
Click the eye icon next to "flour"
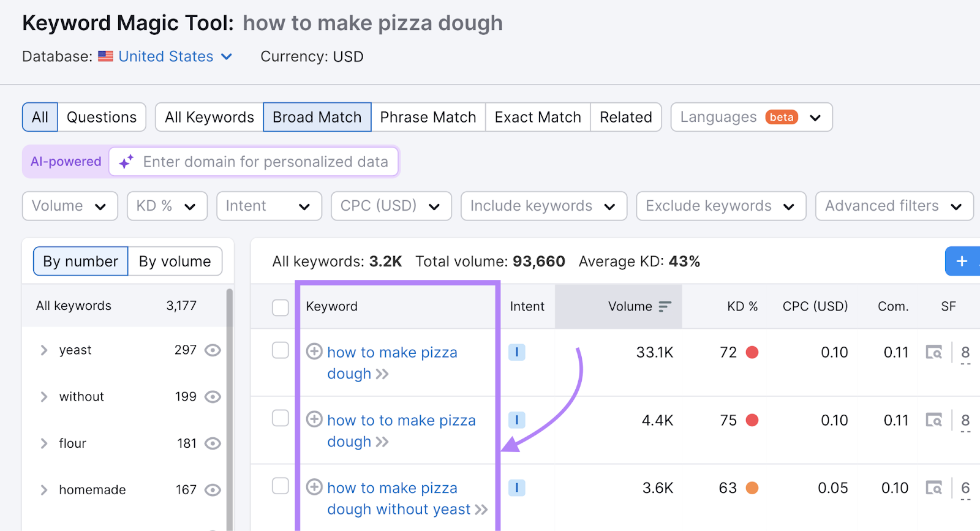pos(212,443)
